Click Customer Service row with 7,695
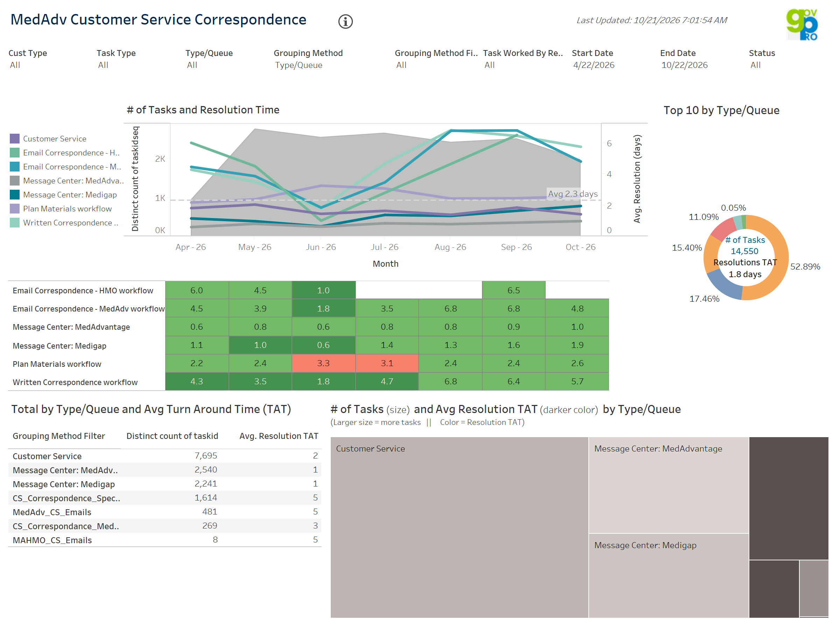Image resolution: width=840 pixels, height=630 pixels. (x=165, y=456)
